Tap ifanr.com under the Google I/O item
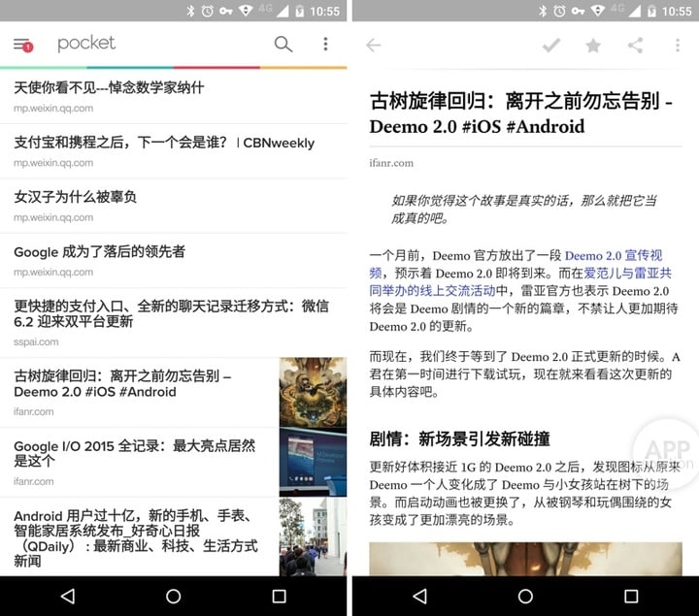The height and width of the screenshot is (616, 699). 33,481
